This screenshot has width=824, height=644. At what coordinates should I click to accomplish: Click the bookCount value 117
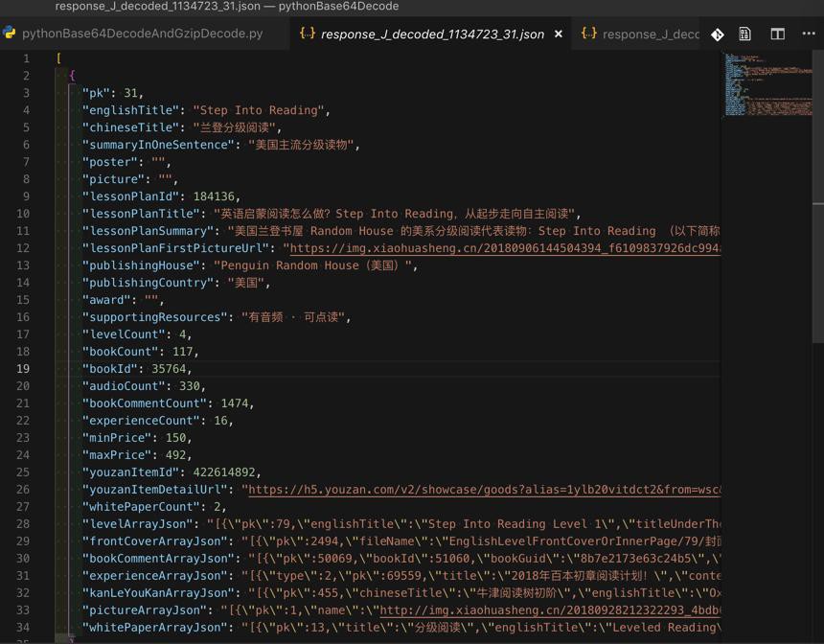click(182, 352)
